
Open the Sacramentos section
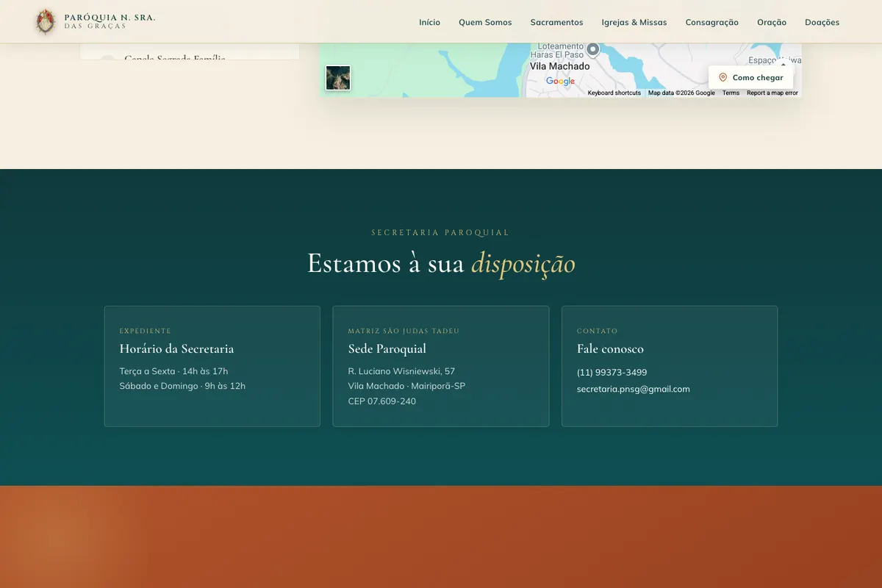[556, 22]
